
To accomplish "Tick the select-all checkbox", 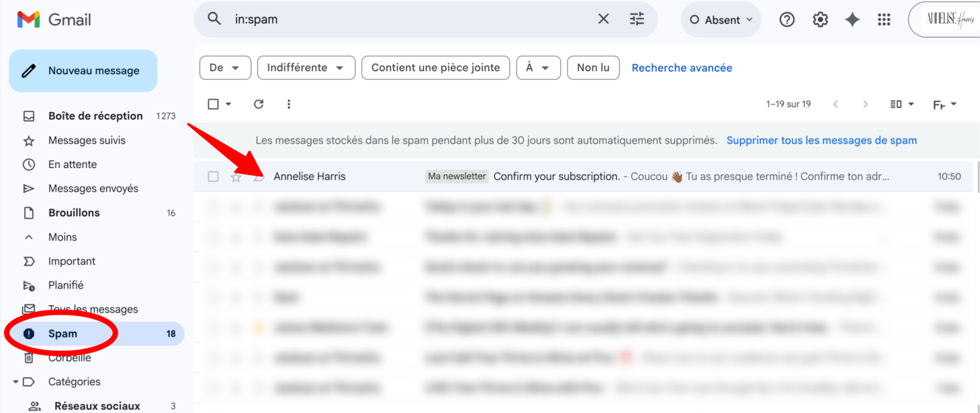I will 213,104.
